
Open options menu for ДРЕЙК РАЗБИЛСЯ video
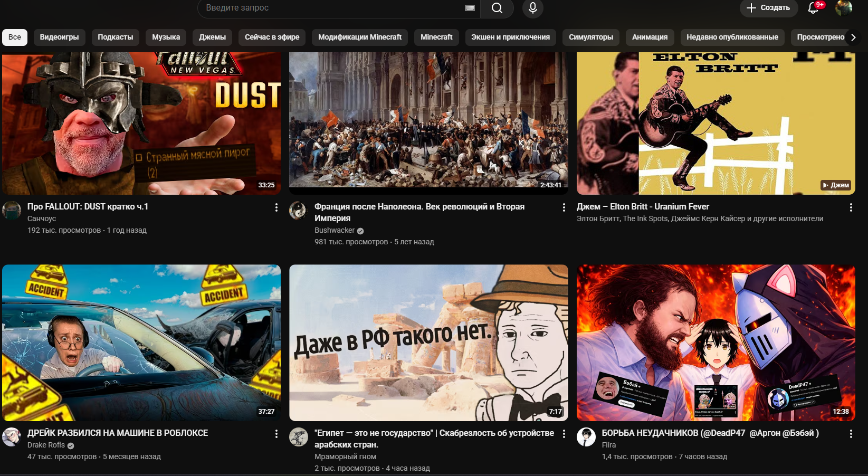276,434
